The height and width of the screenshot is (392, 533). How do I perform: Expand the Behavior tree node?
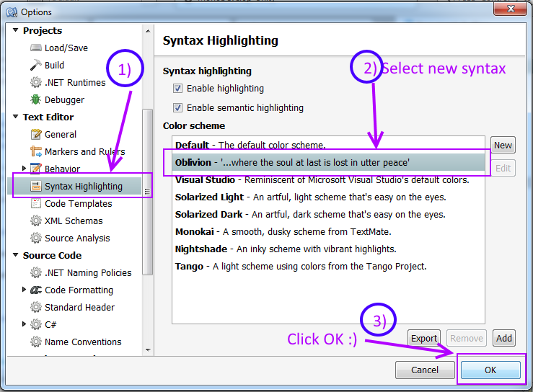pyautogui.click(x=24, y=168)
